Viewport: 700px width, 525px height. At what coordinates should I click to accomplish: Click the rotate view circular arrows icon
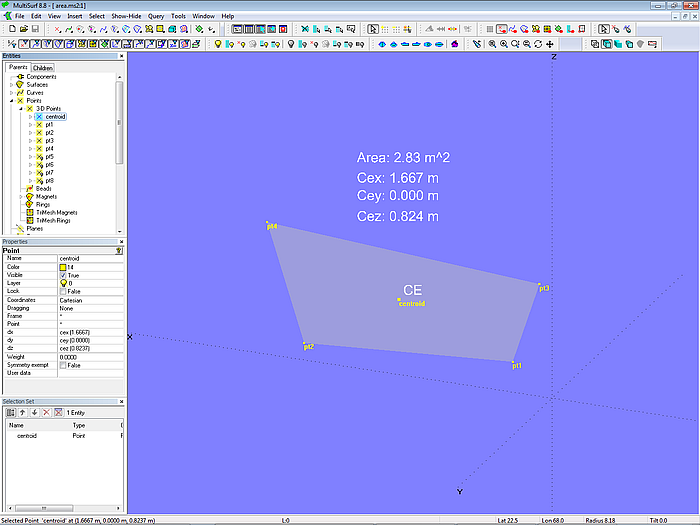coord(538,44)
